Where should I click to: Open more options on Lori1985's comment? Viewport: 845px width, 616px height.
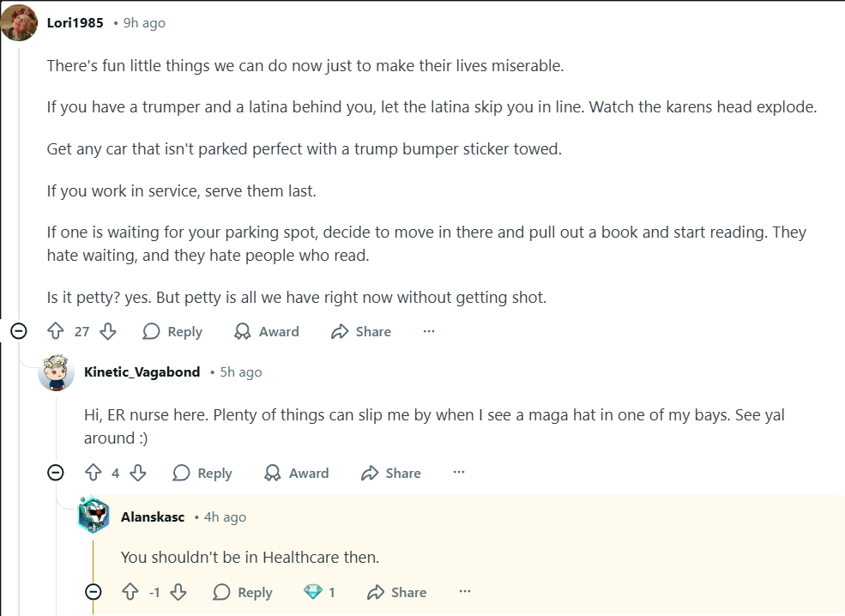pos(429,331)
